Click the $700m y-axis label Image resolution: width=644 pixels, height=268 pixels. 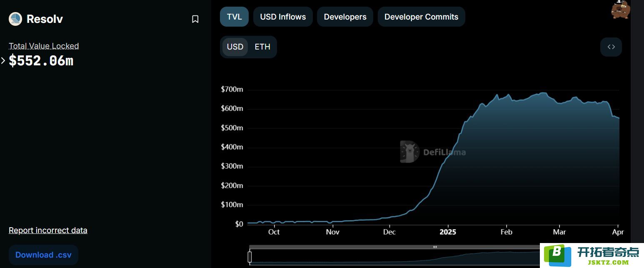pyautogui.click(x=232, y=89)
